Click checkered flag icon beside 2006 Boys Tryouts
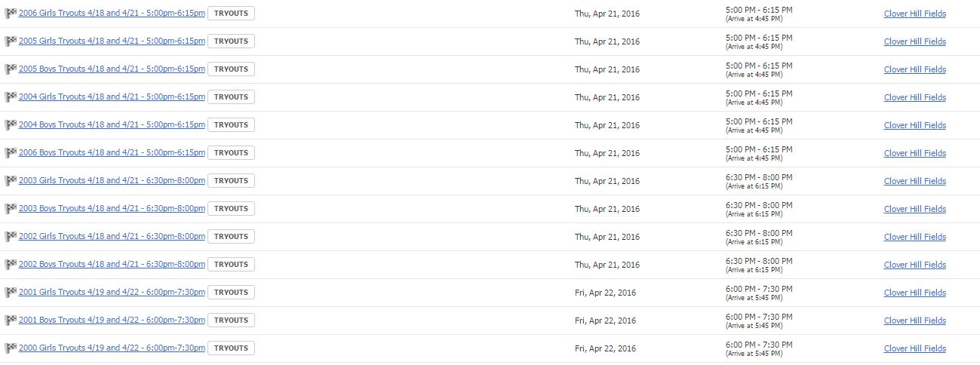 [x=11, y=152]
